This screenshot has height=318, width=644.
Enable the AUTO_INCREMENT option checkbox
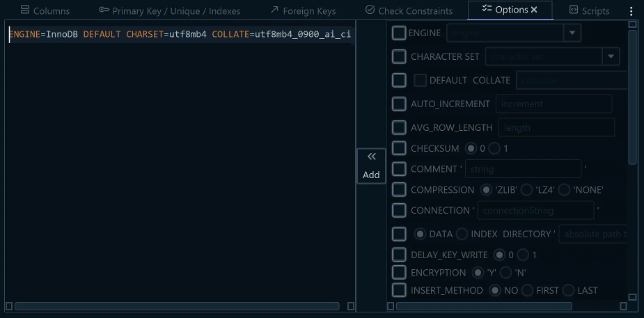point(399,104)
